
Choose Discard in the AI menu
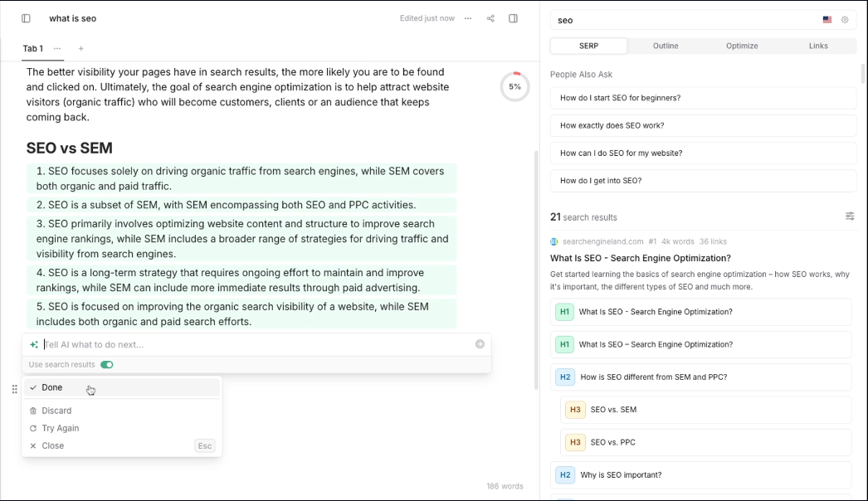(121, 411)
